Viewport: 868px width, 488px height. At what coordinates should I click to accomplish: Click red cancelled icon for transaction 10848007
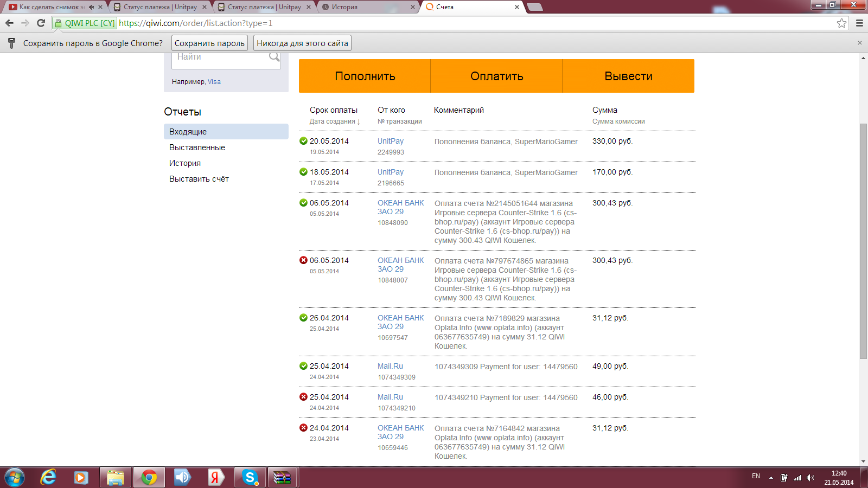[303, 260]
